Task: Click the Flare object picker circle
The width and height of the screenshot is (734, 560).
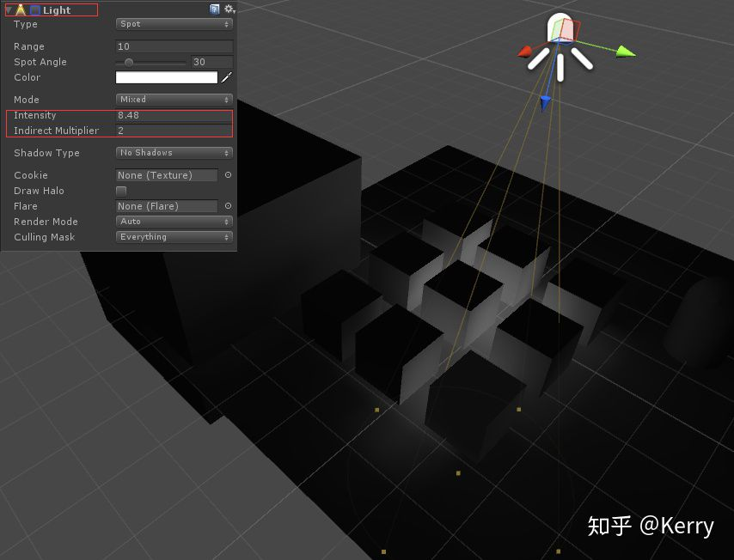Action: 226,206
